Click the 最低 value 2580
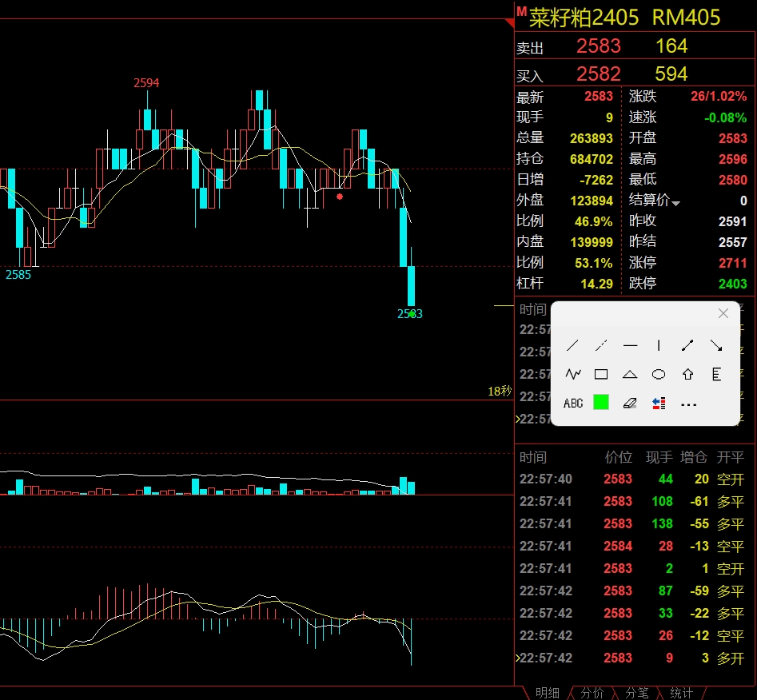 [733, 180]
